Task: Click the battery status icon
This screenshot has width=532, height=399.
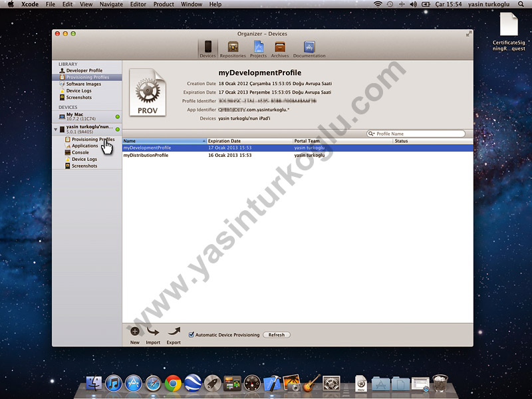Action: [x=426, y=5]
